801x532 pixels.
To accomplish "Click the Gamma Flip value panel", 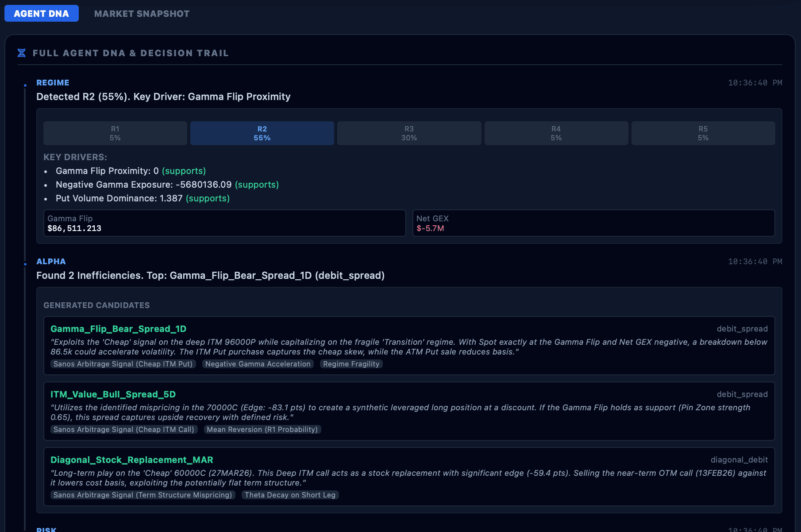I will point(224,223).
